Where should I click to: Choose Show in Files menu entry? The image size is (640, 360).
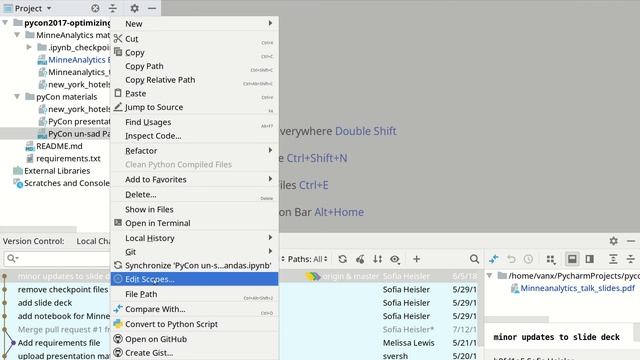[194, 209]
